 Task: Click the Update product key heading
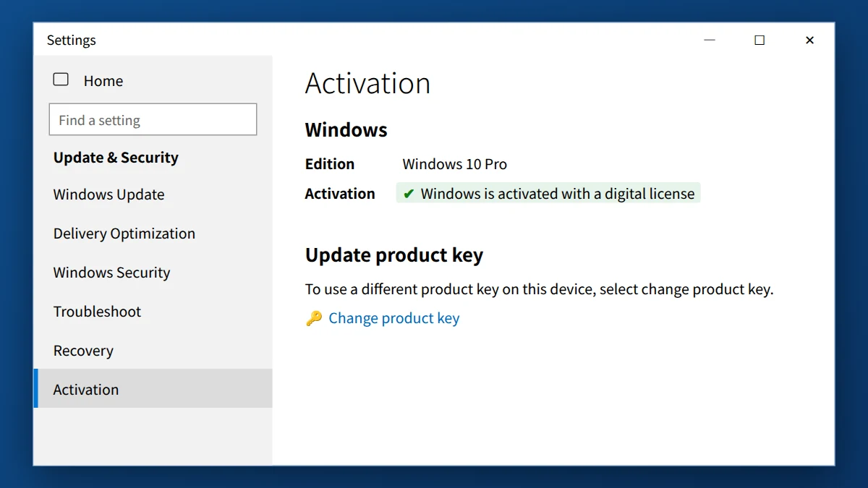(394, 255)
